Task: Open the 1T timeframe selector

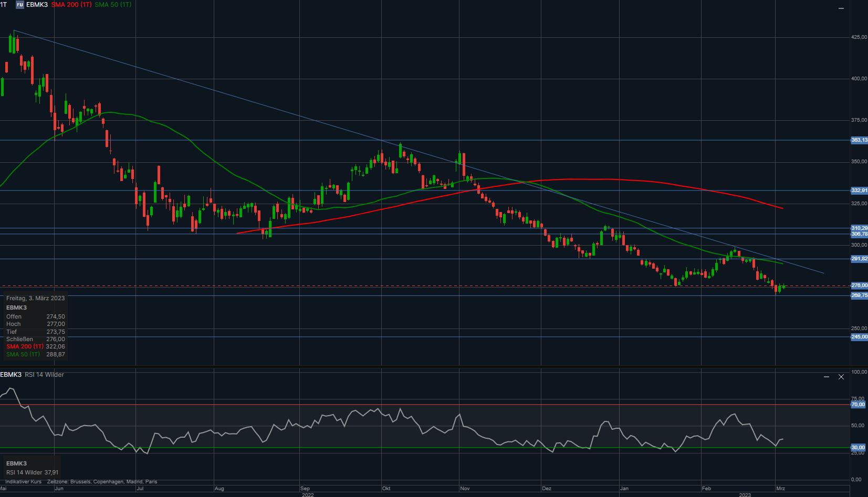Action: coord(4,5)
